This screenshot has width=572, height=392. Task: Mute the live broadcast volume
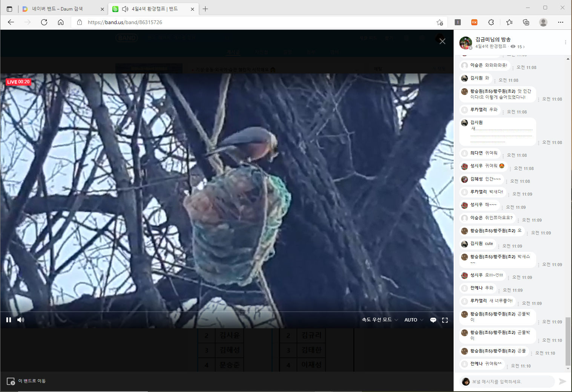[x=21, y=320]
